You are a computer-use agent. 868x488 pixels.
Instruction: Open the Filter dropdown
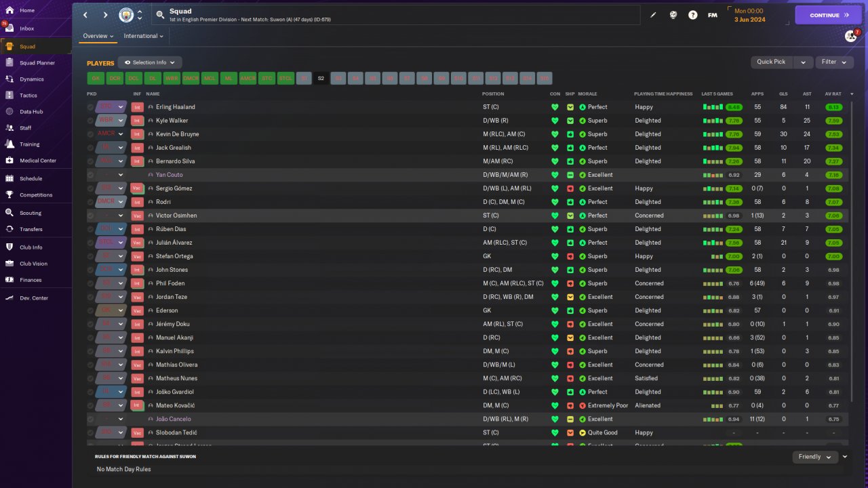834,62
